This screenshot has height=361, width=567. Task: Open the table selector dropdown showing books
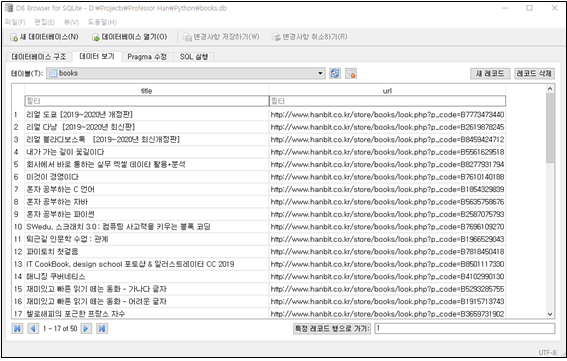pyautogui.click(x=186, y=73)
